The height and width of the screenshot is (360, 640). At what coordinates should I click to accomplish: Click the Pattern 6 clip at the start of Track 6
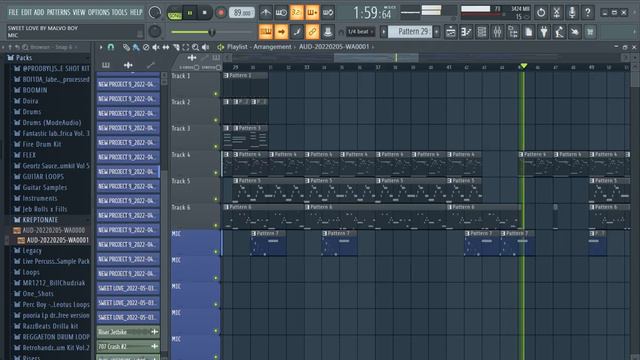point(263,216)
